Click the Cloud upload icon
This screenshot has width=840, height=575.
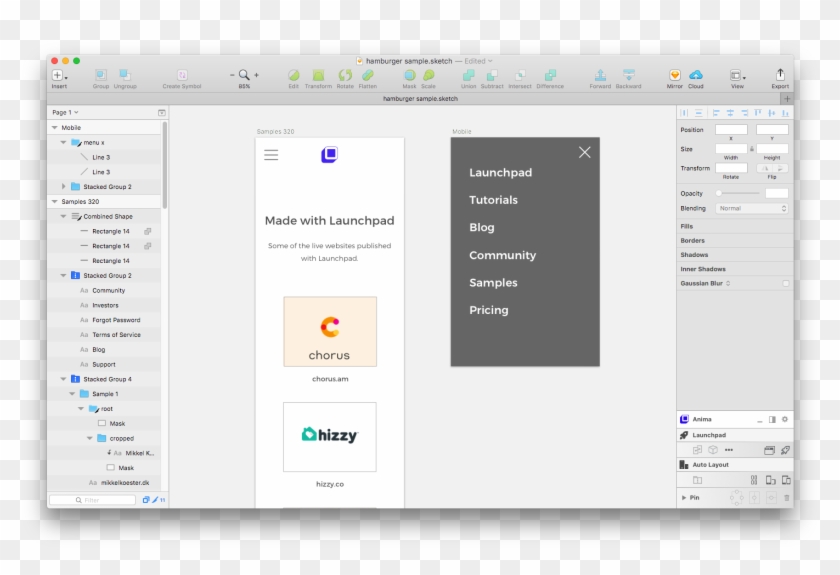coord(696,75)
